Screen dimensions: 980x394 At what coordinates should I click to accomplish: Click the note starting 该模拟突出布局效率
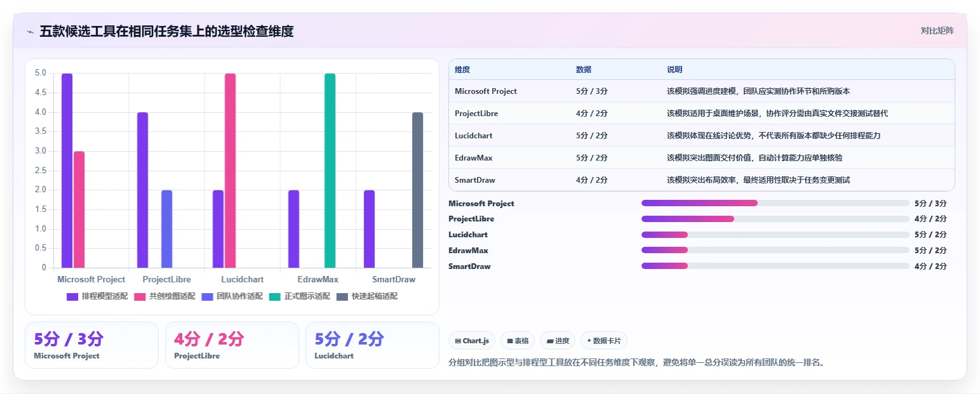click(x=758, y=180)
